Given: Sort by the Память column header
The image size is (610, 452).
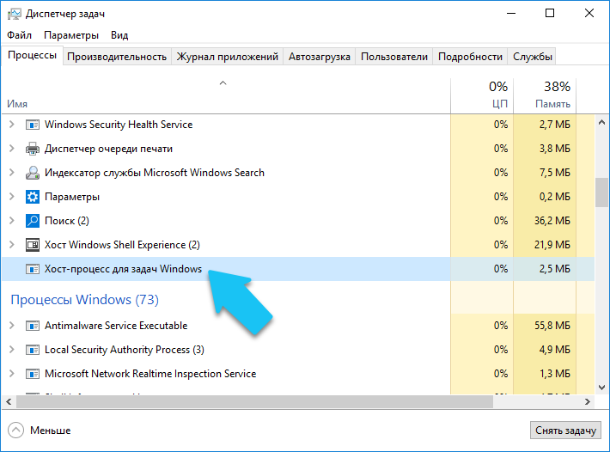Looking at the screenshot, I should tap(545, 96).
